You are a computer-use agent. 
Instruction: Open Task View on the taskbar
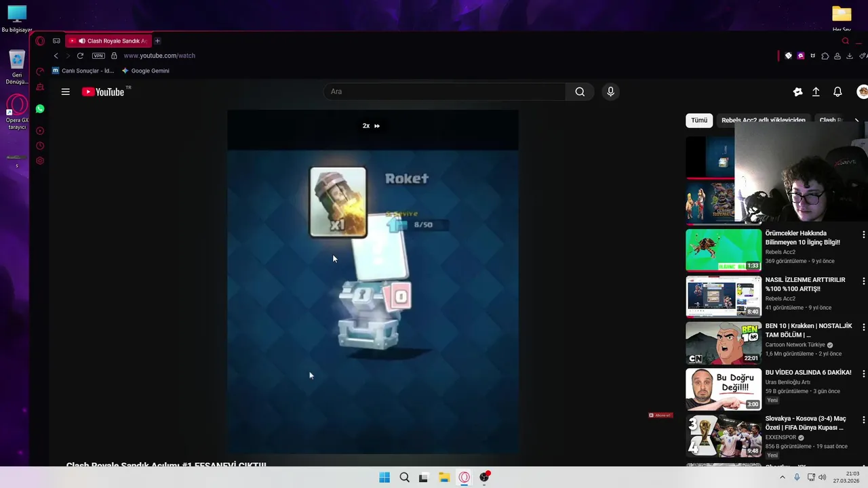point(424,477)
